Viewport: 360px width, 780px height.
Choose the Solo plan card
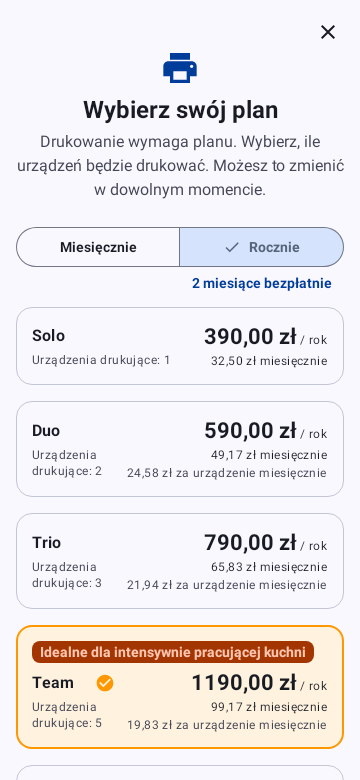[x=180, y=346]
